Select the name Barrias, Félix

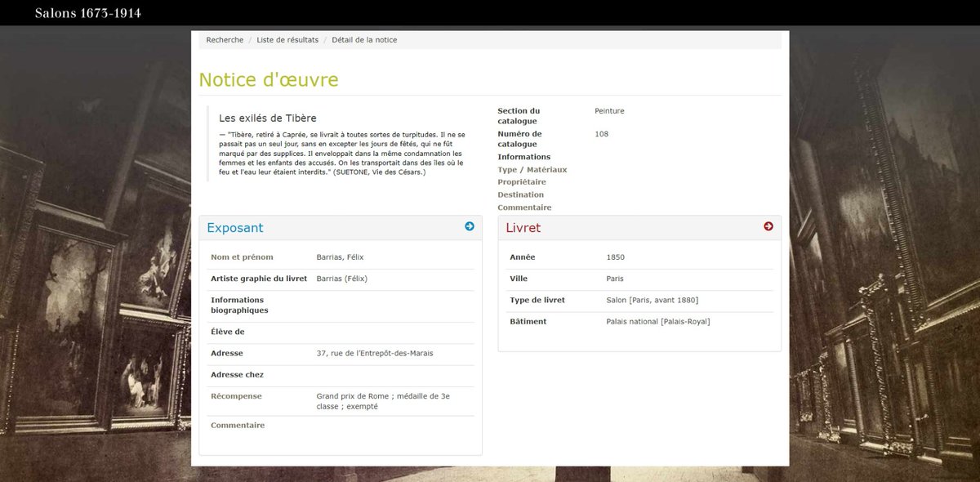(x=340, y=257)
